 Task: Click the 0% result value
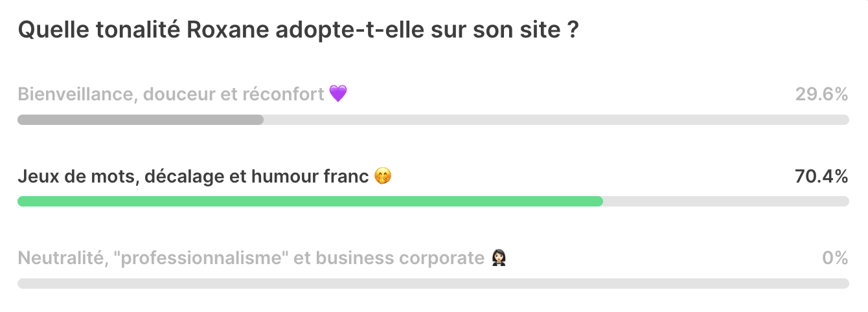tap(835, 258)
